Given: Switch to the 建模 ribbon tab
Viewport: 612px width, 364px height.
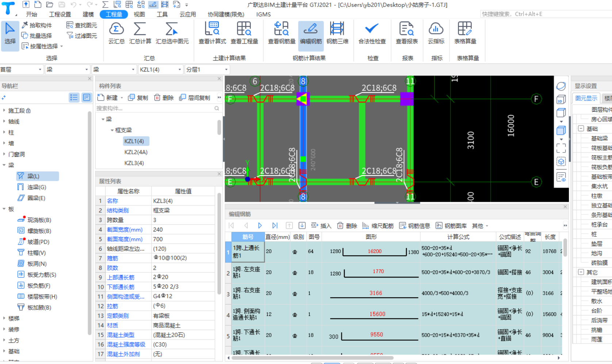Looking at the screenshot, I should [x=88, y=14].
